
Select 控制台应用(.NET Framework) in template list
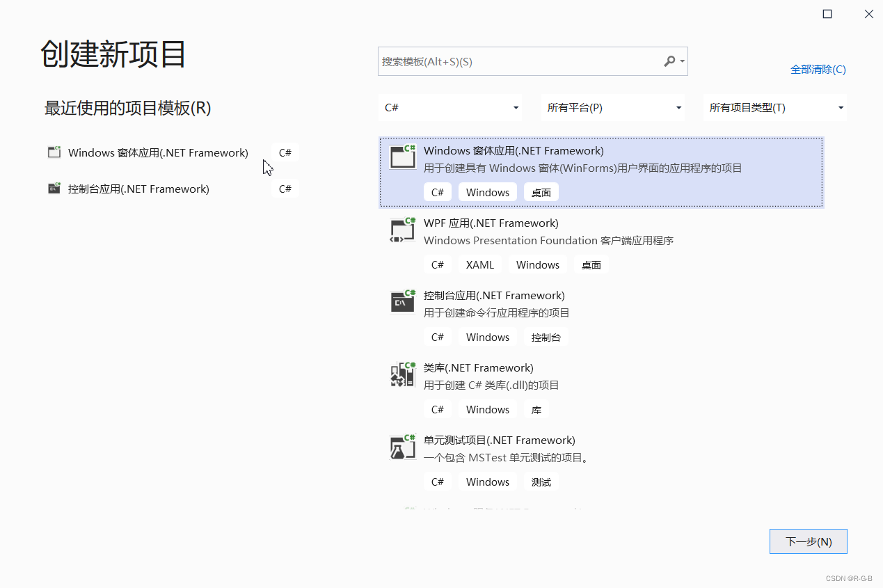[x=601, y=317]
